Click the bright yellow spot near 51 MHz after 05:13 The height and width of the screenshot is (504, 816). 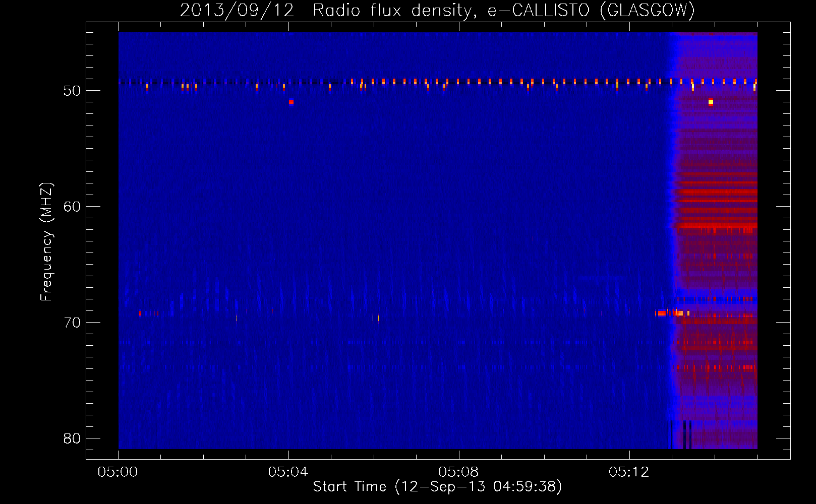coord(711,102)
